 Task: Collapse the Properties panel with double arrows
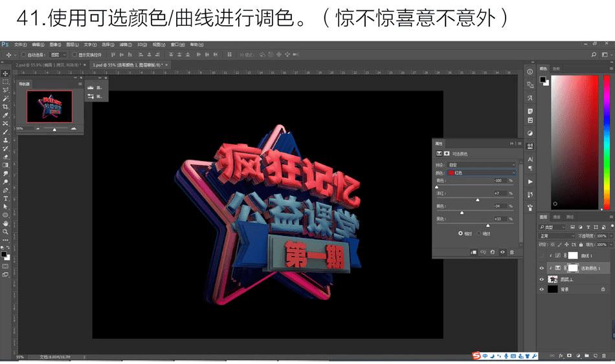pos(511,144)
